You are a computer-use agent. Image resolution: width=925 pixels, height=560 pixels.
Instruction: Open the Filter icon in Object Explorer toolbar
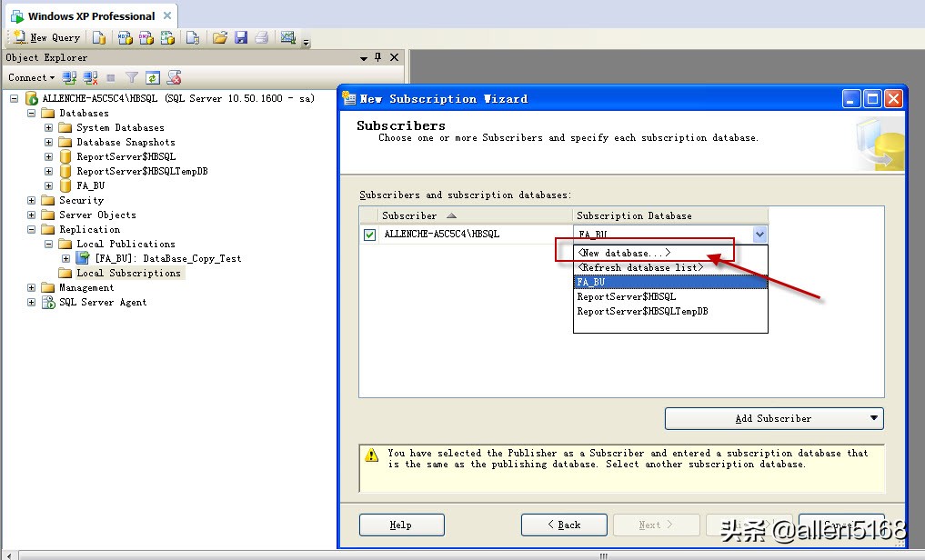click(x=131, y=78)
